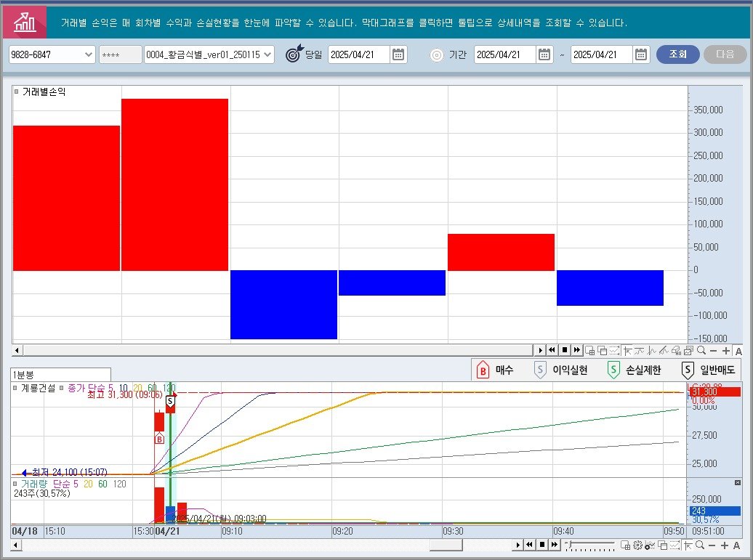Click the 손실제한 stop-loss legend marker
This screenshot has width=753, height=560.
coord(613,370)
